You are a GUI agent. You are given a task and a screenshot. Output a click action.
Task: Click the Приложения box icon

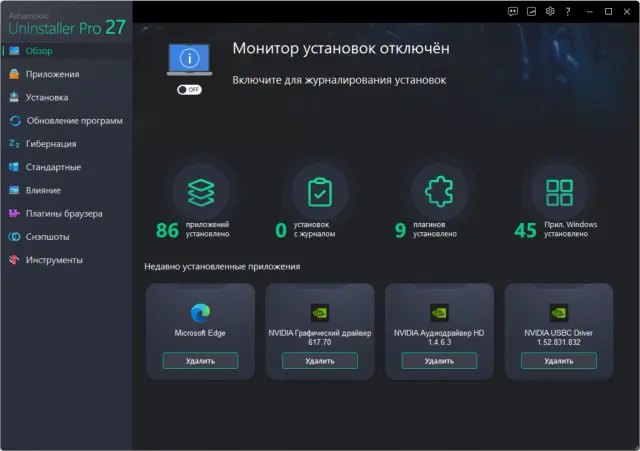[14, 74]
